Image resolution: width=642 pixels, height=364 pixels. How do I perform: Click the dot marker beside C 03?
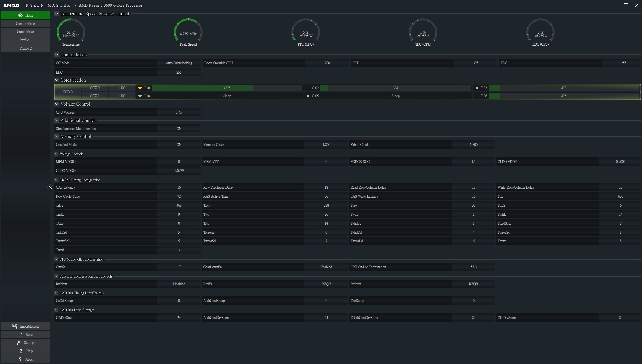point(477,88)
